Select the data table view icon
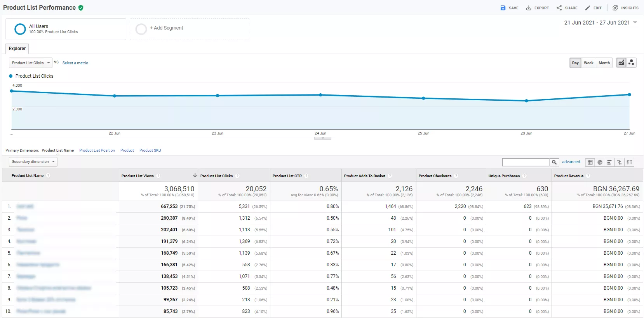This screenshot has height=318, width=644. tap(590, 162)
